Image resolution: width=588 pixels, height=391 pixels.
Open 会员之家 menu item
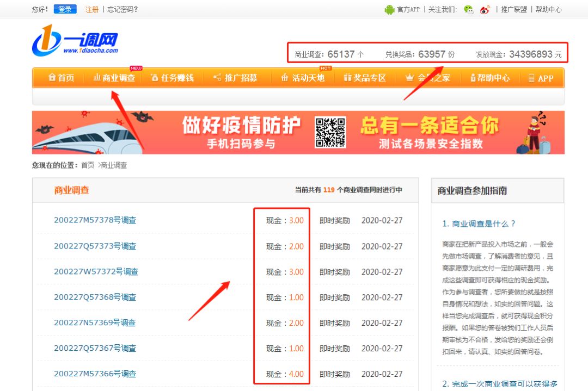(x=428, y=78)
